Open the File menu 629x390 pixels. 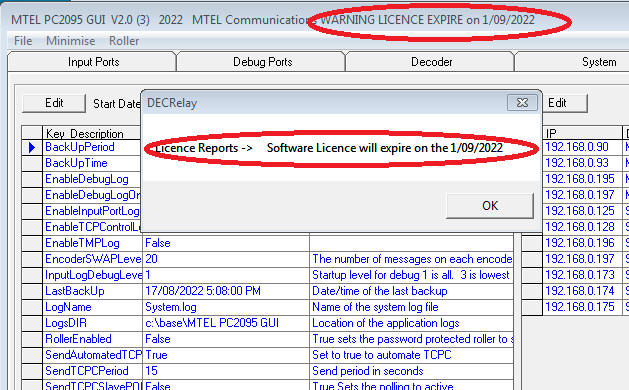[x=23, y=41]
